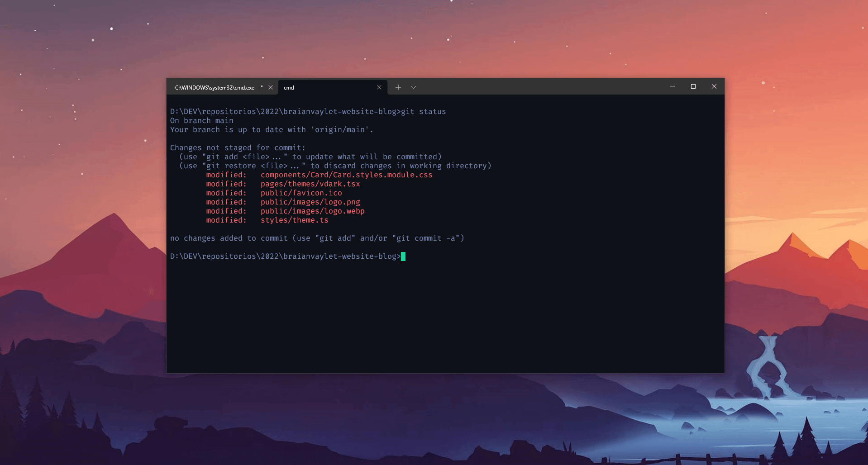Viewport: 868px width, 465px height.
Task: Click the public/images/logo.webp file name
Action: pyautogui.click(x=312, y=211)
